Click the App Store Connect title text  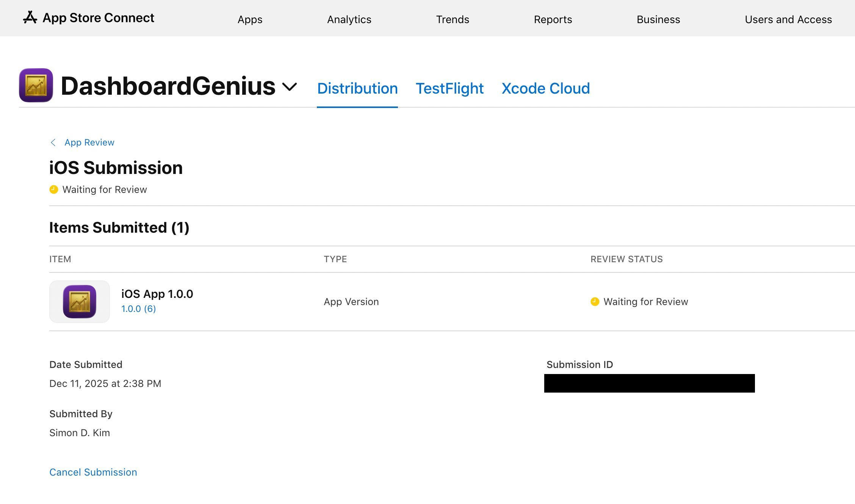tap(99, 18)
